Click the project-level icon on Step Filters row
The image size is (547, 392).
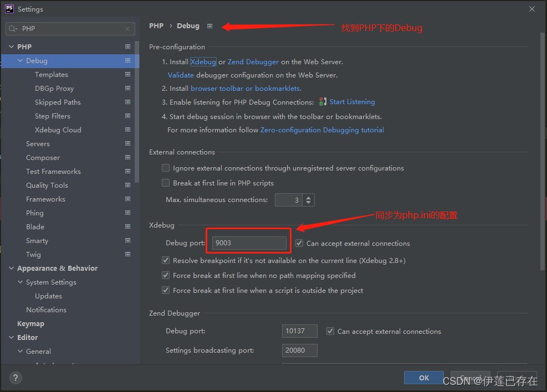[127, 116]
